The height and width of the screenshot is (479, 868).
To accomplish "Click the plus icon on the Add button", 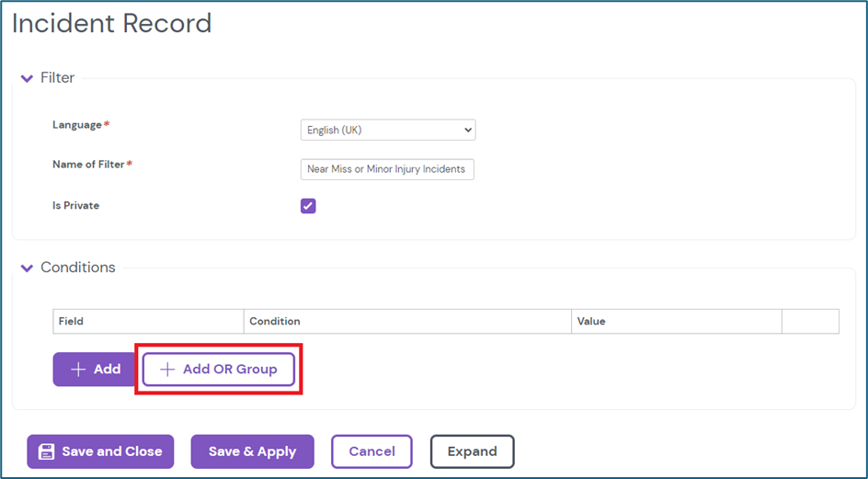I will (78, 370).
